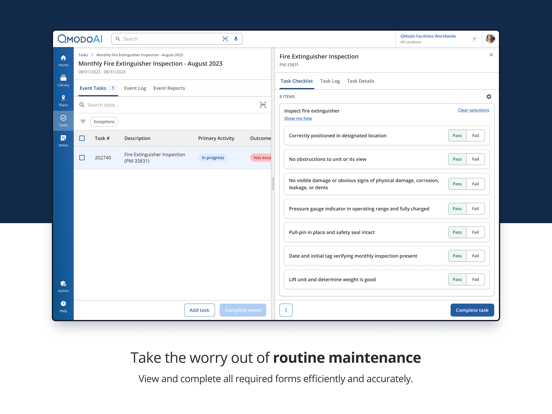
Task: Mark Fail for Date and initial tag item
Action: click(x=475, y=256)
